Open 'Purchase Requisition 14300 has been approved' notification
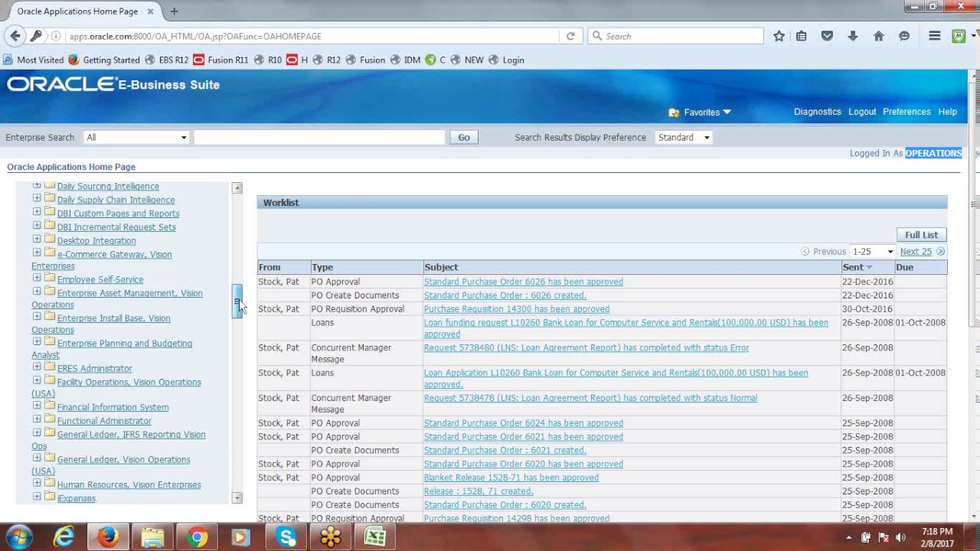980x551 pixels. (517, 309)
